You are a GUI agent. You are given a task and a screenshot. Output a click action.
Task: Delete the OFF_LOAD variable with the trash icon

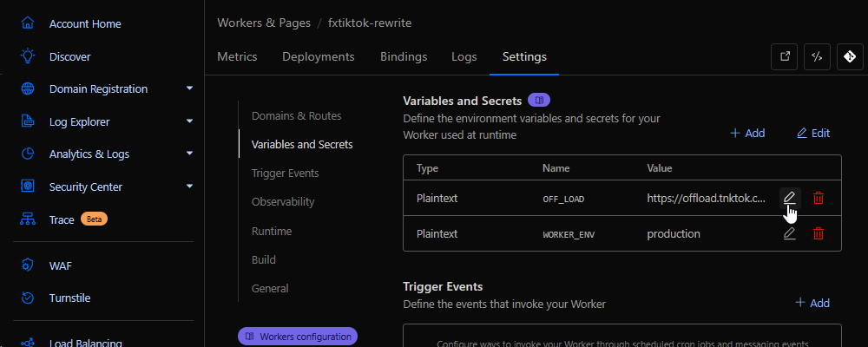click(x=819, y=198)
